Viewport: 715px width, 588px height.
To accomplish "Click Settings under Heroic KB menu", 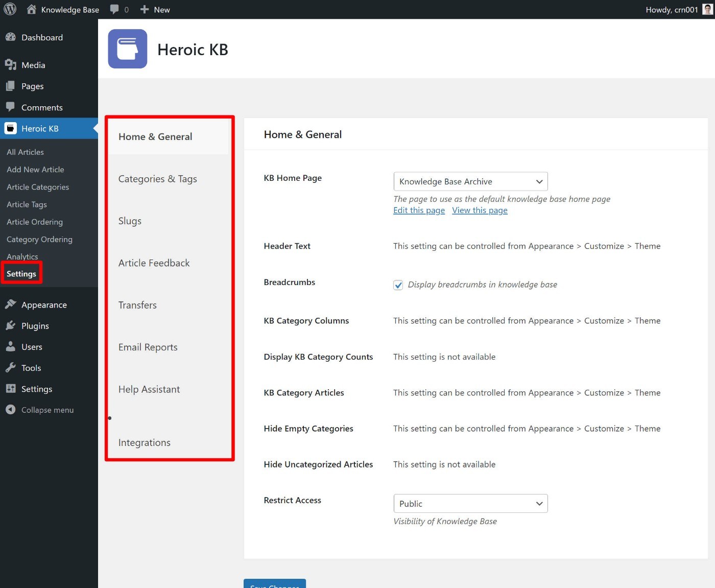I will pos(21,274).
